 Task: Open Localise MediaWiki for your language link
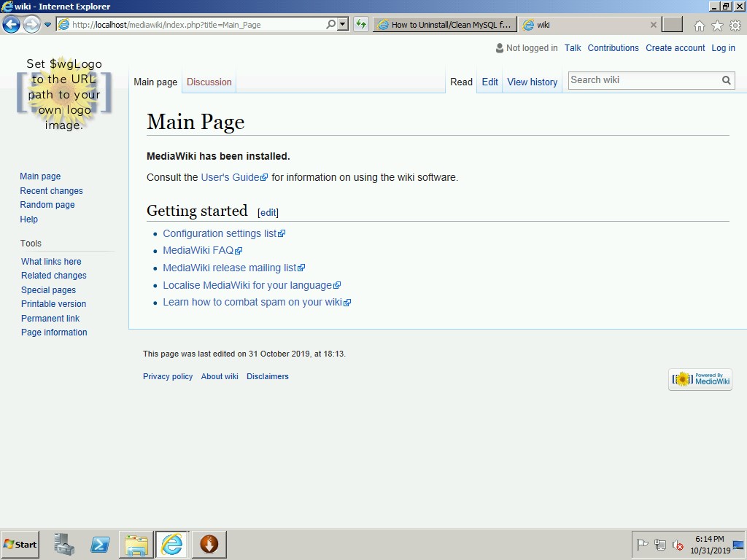(x=252, y=285)
